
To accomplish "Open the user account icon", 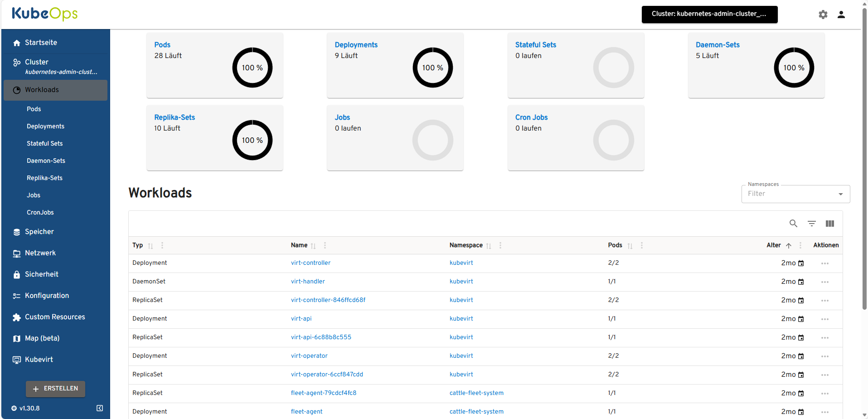I will point(841,15).
